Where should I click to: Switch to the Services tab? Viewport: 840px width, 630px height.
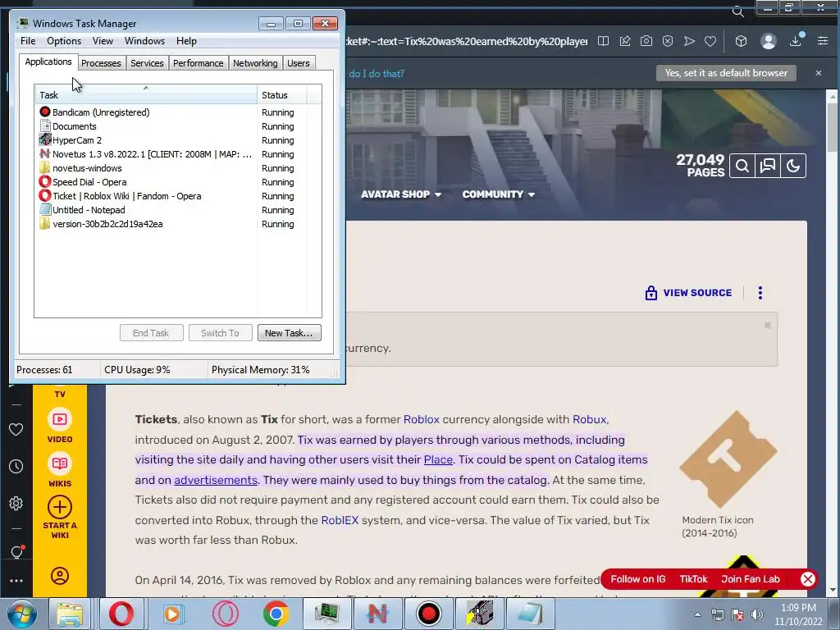pyautogui.click(x=148, y=63)
